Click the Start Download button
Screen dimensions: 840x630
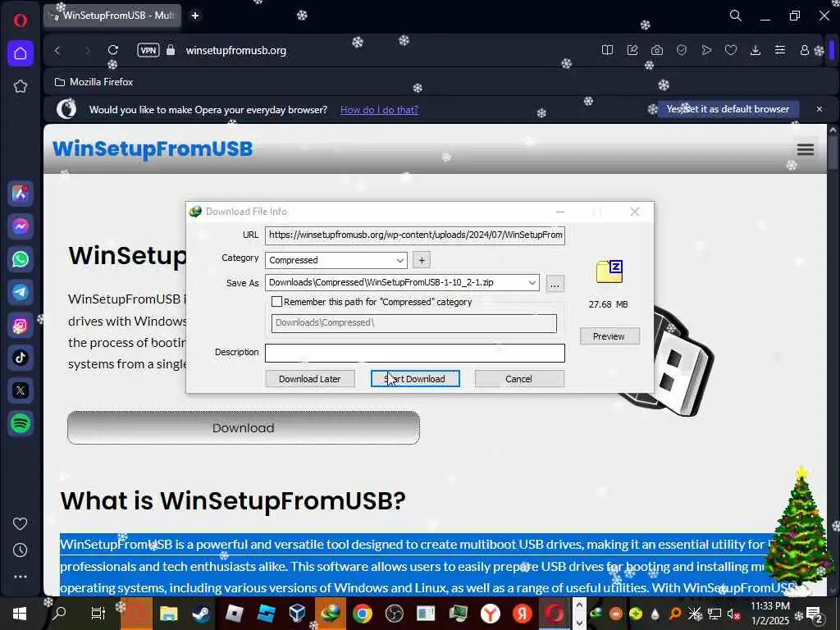click(x=415, y=379)
